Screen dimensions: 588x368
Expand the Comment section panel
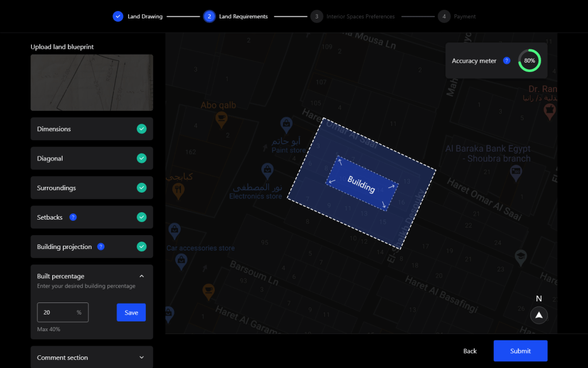coord(141,358)
